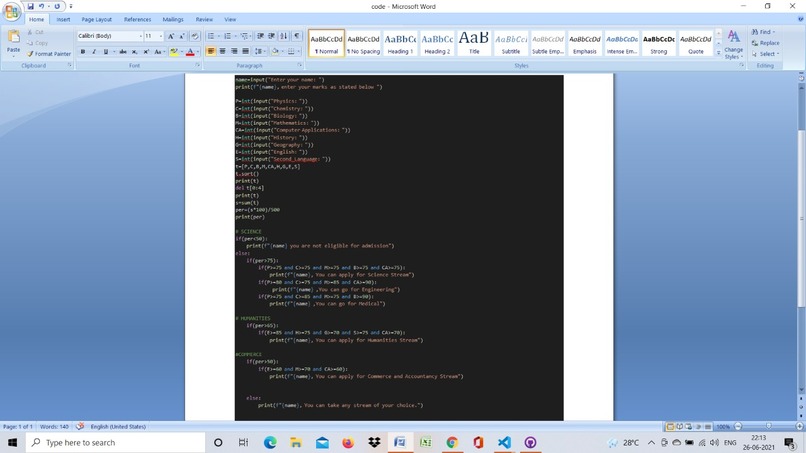Apply the Title style

pyautogui.click(x=474, y=43)
